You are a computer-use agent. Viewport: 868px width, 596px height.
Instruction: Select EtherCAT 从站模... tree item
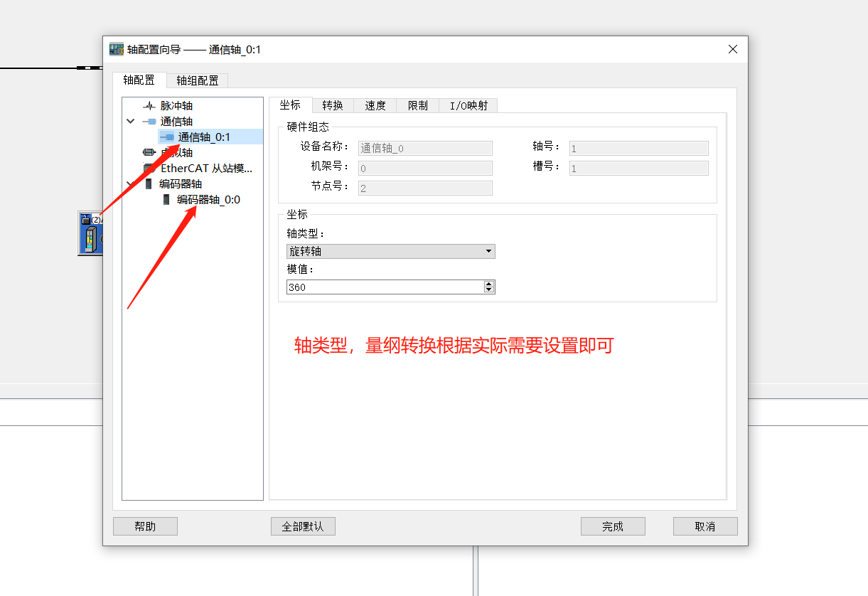(206, 169)
